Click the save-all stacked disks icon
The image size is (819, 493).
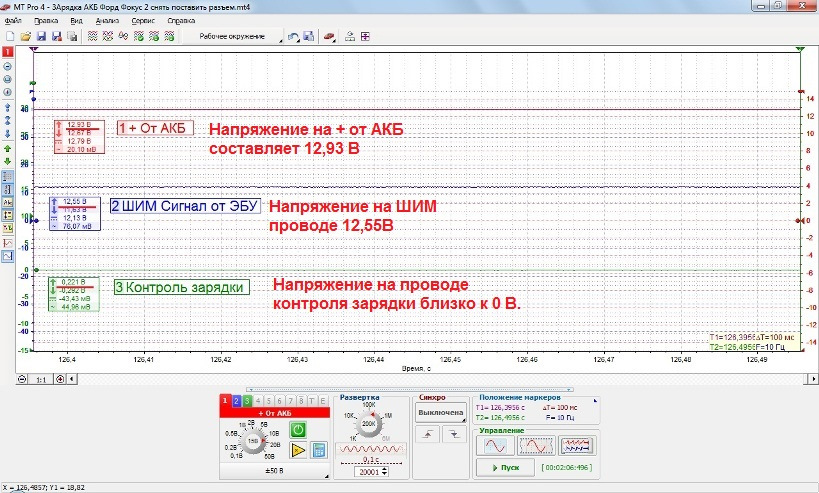pyautogui.click(x=73, y=36)
